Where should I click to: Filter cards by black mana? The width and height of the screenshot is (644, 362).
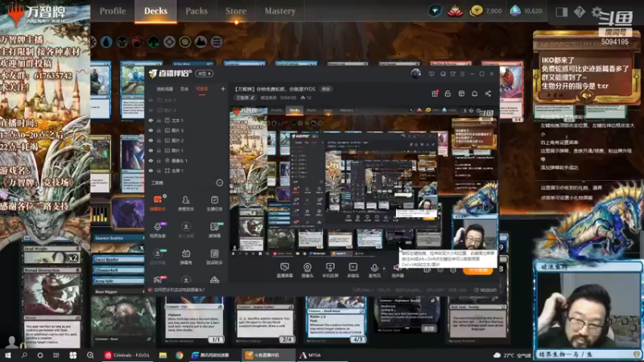(122, 42)
